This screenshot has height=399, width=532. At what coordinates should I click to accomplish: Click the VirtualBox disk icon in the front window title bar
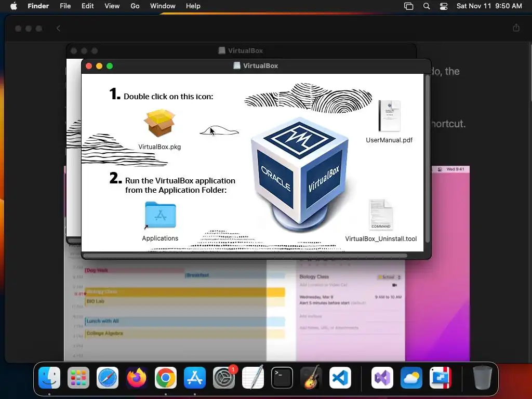[237, 65]
